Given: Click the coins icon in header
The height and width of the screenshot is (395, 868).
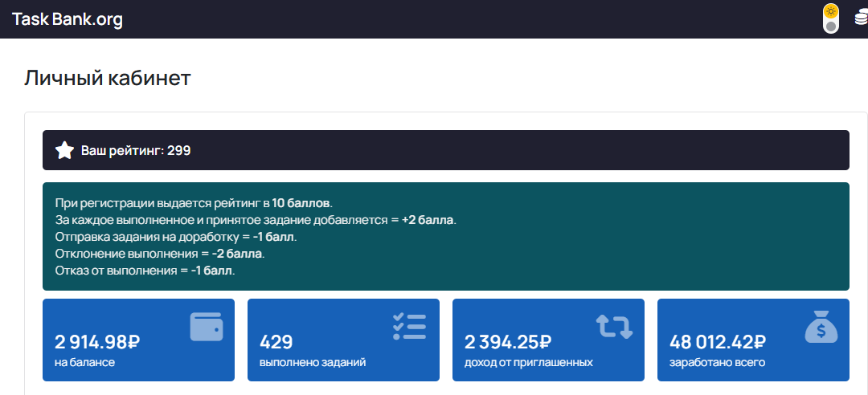Looking at the screenshot, I should click(x=861, y=18).
